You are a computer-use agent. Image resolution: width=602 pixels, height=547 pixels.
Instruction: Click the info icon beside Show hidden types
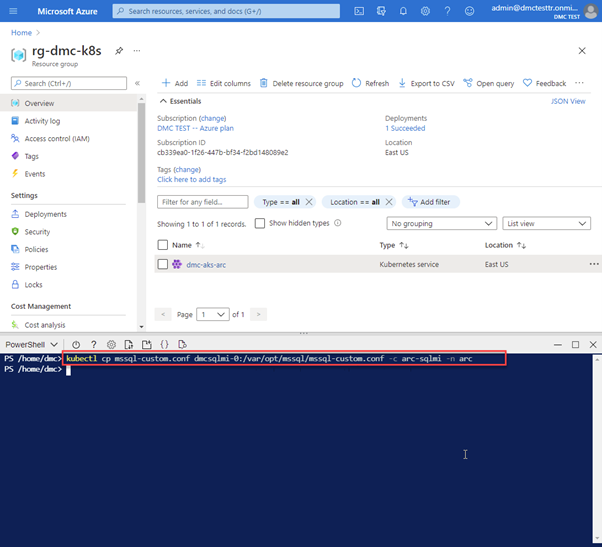[337, 223]
